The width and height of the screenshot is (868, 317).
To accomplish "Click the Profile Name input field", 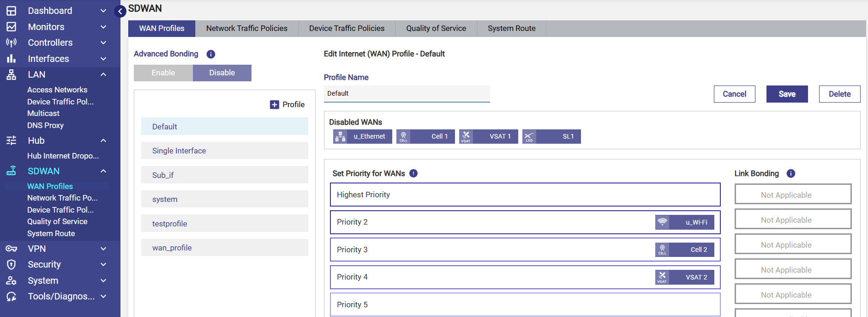I will [x=407, y=93].
